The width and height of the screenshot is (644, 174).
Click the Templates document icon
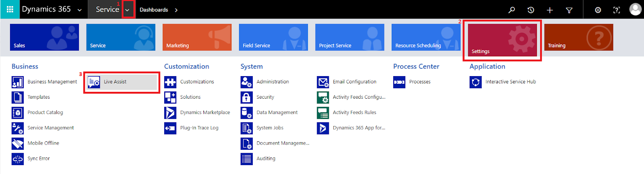pos(18,97)
